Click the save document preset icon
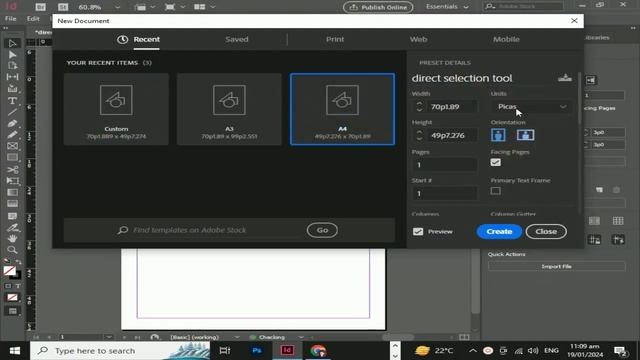This screenshot has height=360, width=640. click(x=565, y=78)
